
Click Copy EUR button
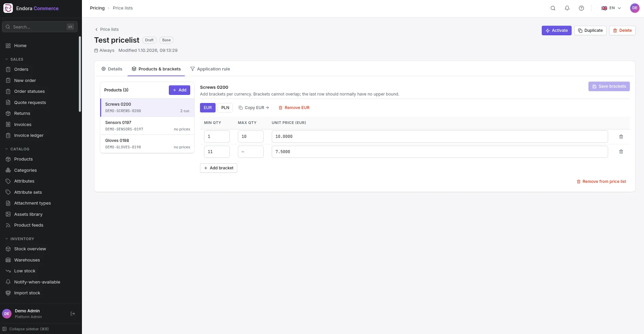(x=254, y=108)
